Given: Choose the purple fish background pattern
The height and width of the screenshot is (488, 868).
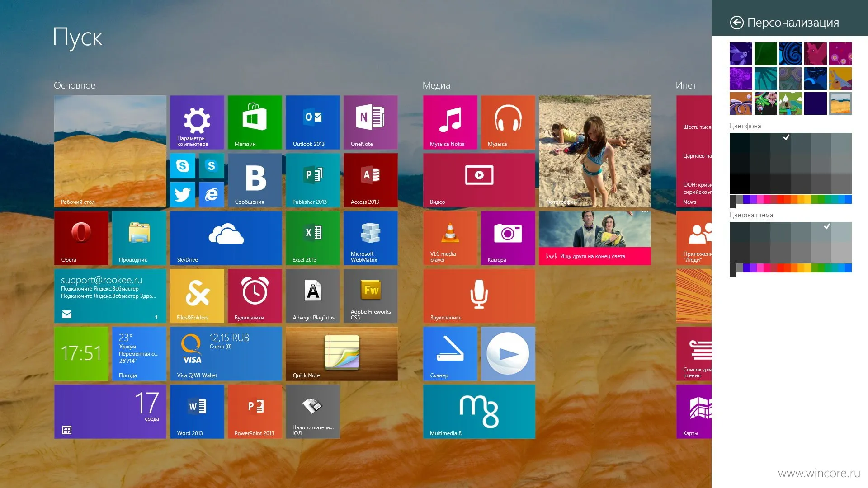Looking at the screenshot, I should pyautogui.click(x=741, y=54).
